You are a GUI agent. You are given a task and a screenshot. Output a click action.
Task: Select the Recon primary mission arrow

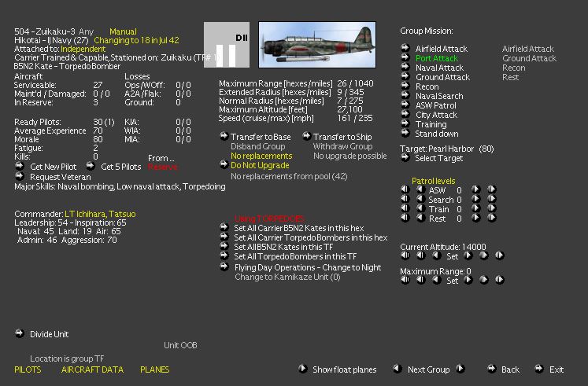point(405,86)
